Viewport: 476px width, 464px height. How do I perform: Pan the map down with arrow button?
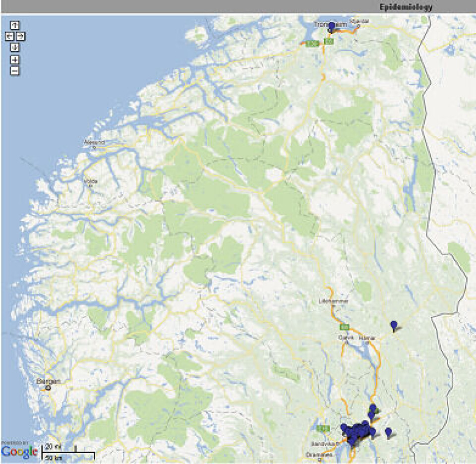(15, 48)
